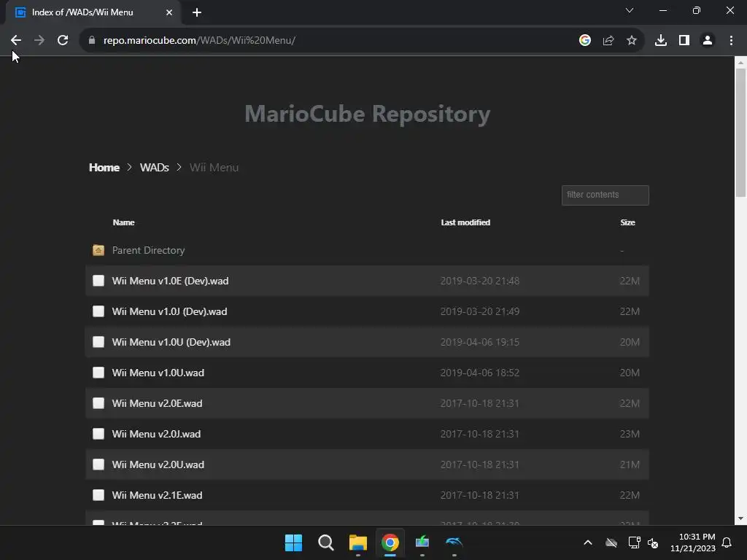
Task: Open the clock showing 10:31 PM
Action: [693, 542]
